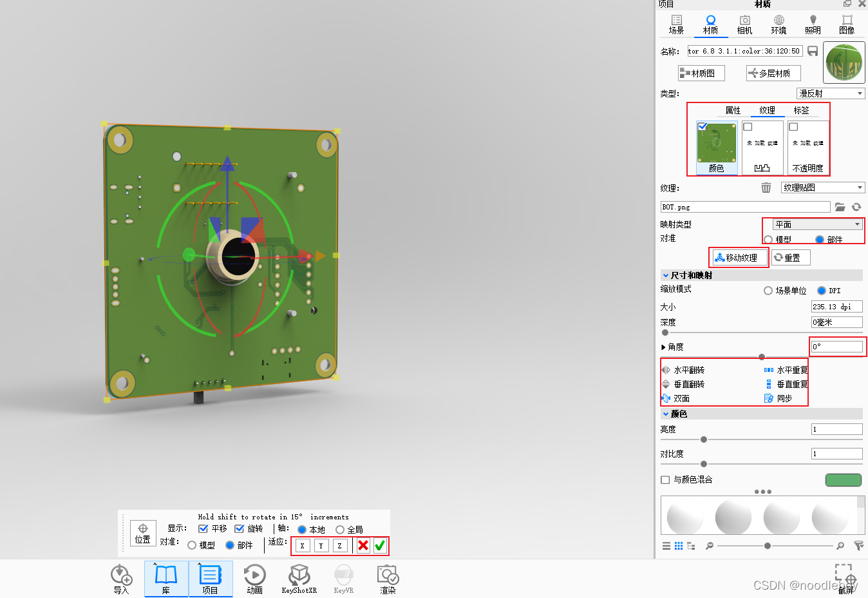This screenshot has height=598, width=868.
Task: Open the 类型 漫反射 dropdown
Action: [x=831, y=93]
